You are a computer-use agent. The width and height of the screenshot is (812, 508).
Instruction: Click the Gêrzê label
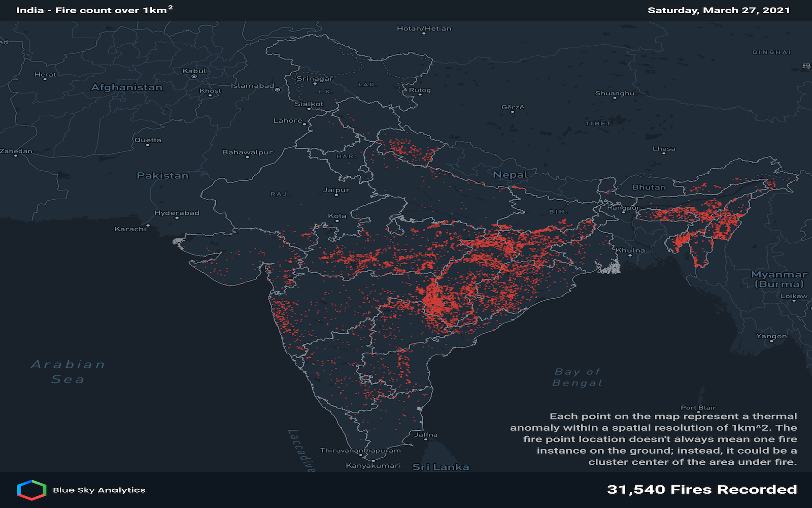pos(513,108)
